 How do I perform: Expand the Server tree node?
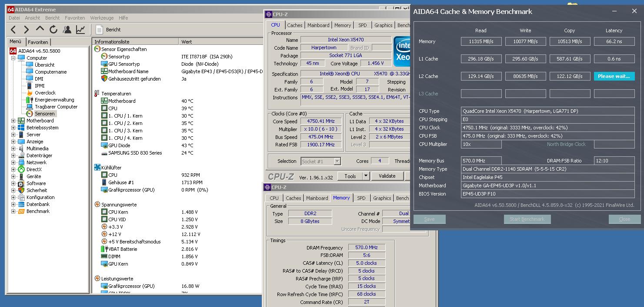click(x=13, y=135)
